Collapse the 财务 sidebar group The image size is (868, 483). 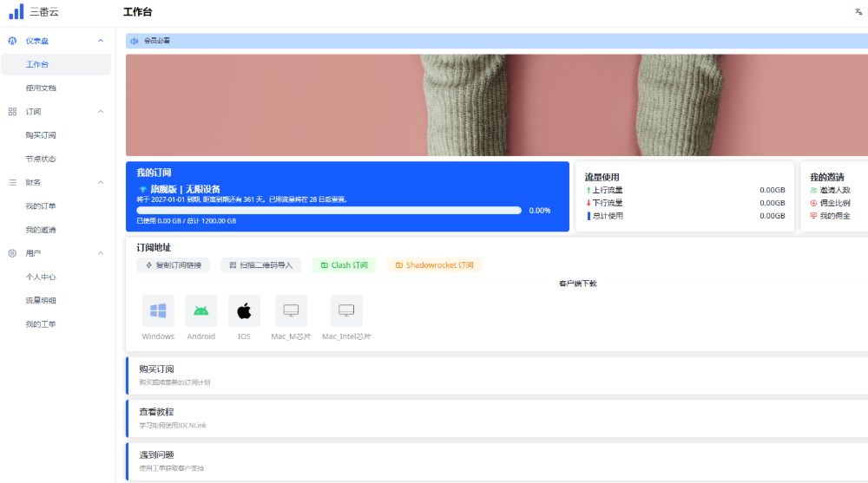101,183
